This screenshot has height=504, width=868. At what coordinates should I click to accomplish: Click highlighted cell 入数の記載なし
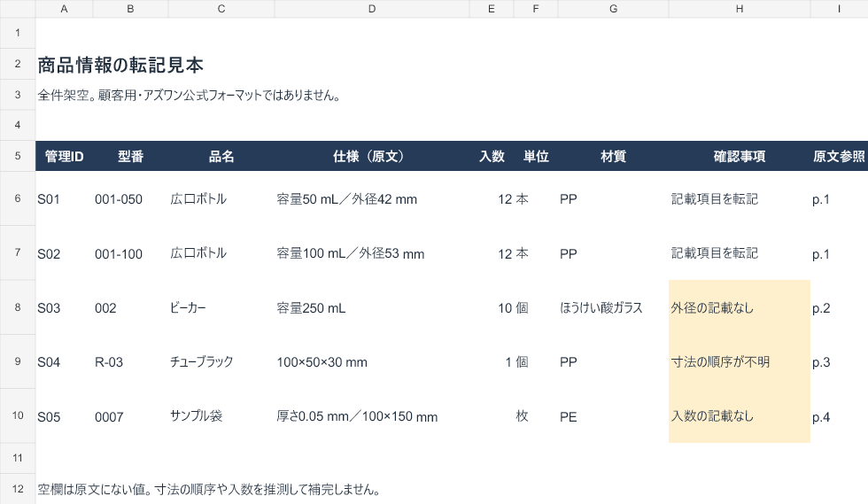740,416
